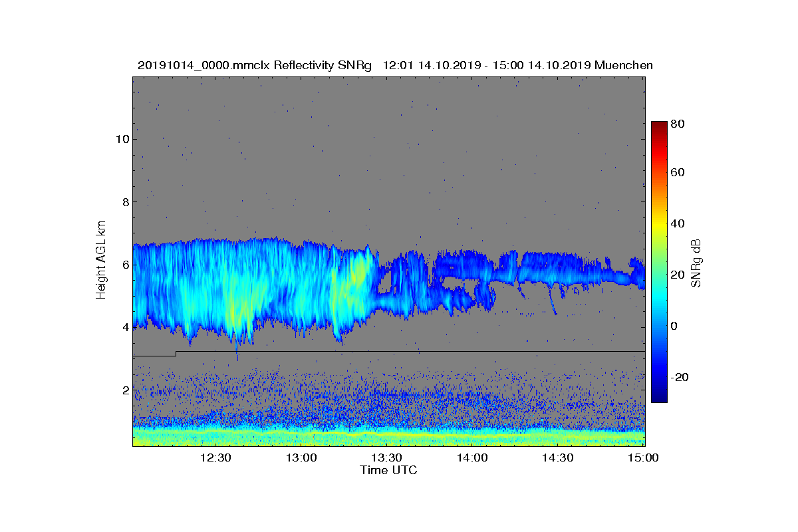Click the 'SNRg dB' colorbar label
Image resolution: width=798 pixels, height=532 pixels.
pos(696,263)
